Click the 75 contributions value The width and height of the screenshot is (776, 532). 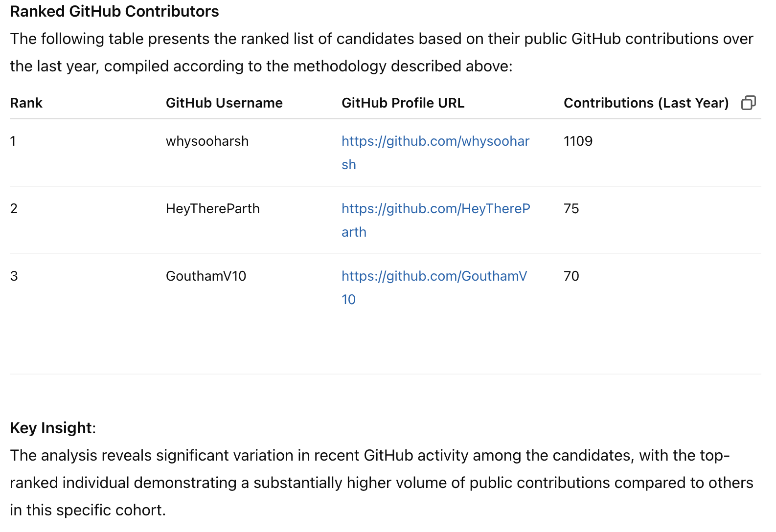[x=571, y=209]
